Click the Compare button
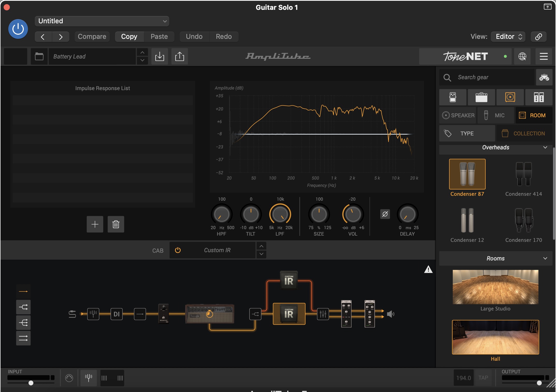556x392 pixels. tap(92, 37)
